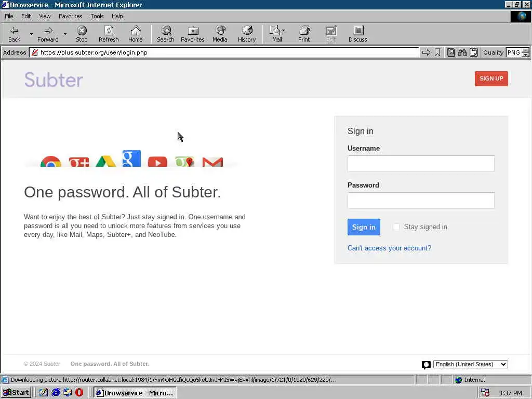Viewport: 532px width, 399px height.
Task: Click the bookmark icon beside address bar
Action: 437,52
